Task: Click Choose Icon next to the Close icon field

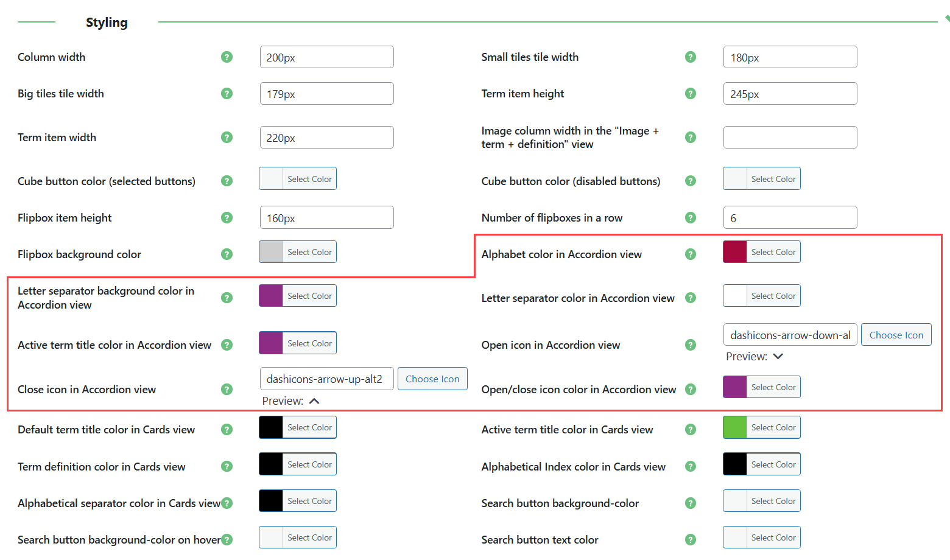Action: pyautogui.click(x=432, y=378)
